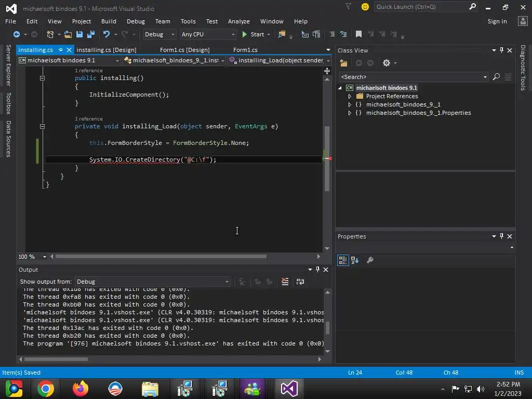
Task: Click the Sign in link
Action: [x=497, y=21]
